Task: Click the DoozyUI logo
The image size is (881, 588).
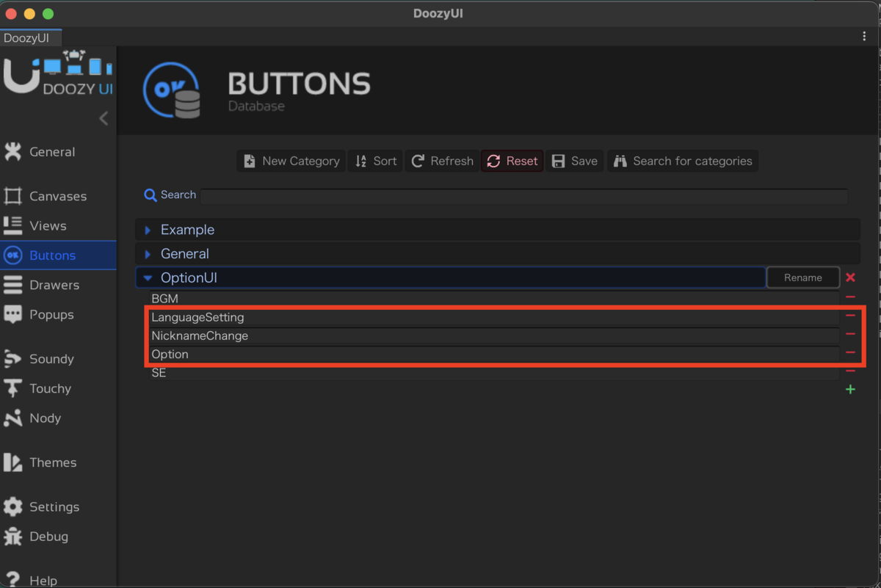Action: pos(58,73)
